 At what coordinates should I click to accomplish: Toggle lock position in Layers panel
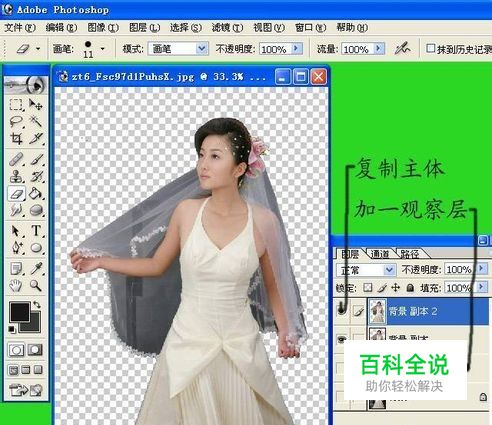[x=396, y=287]
